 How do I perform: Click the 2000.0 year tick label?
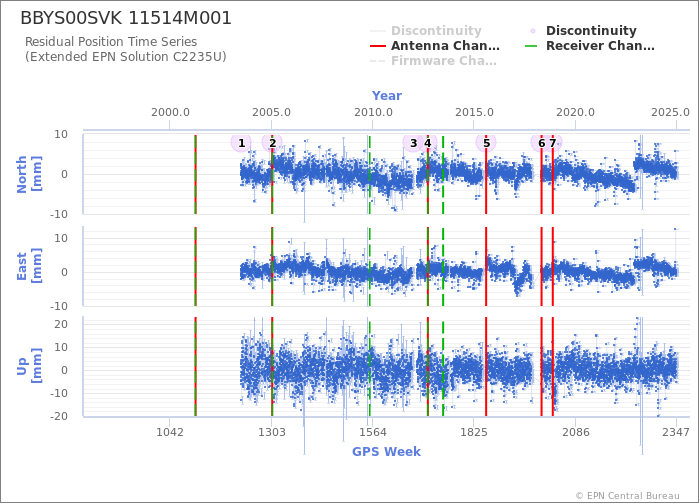click(170, 112)
